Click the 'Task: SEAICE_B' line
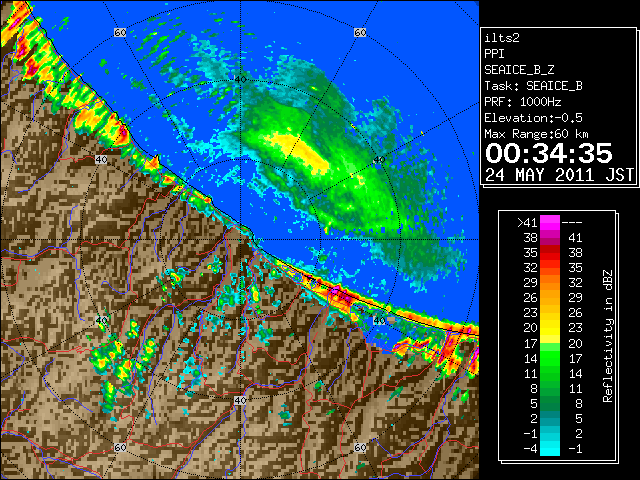 533,86
